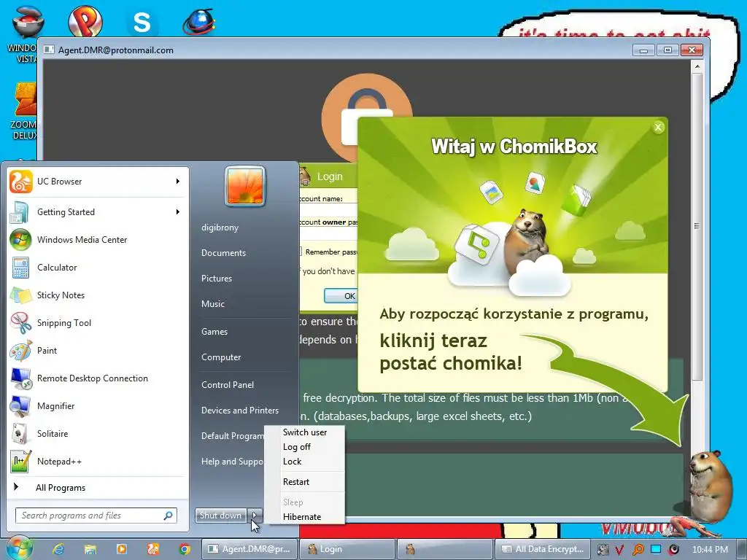Screen dimensions: 747x560
Task: Open Internet Explorer from taskbar
Action: click(58, 549)
